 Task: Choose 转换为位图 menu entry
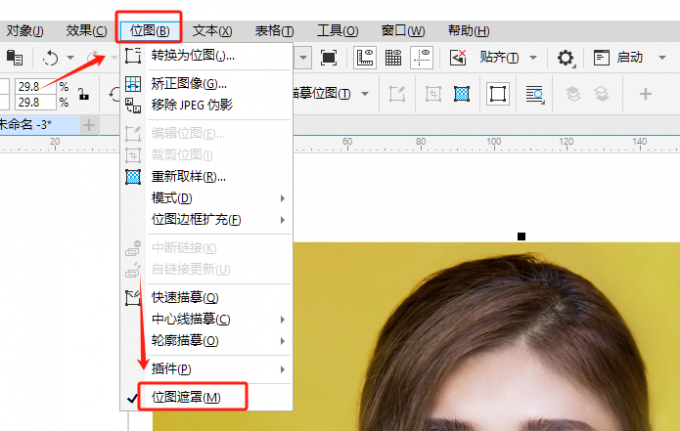206,56
